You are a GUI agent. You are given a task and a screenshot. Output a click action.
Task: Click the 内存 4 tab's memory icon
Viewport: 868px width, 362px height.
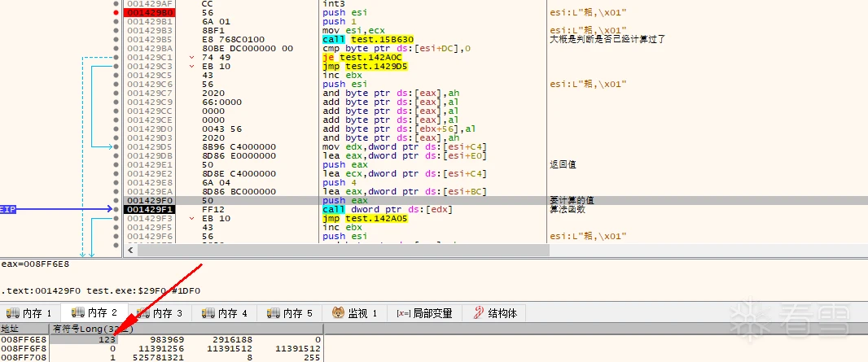[208, 312]
